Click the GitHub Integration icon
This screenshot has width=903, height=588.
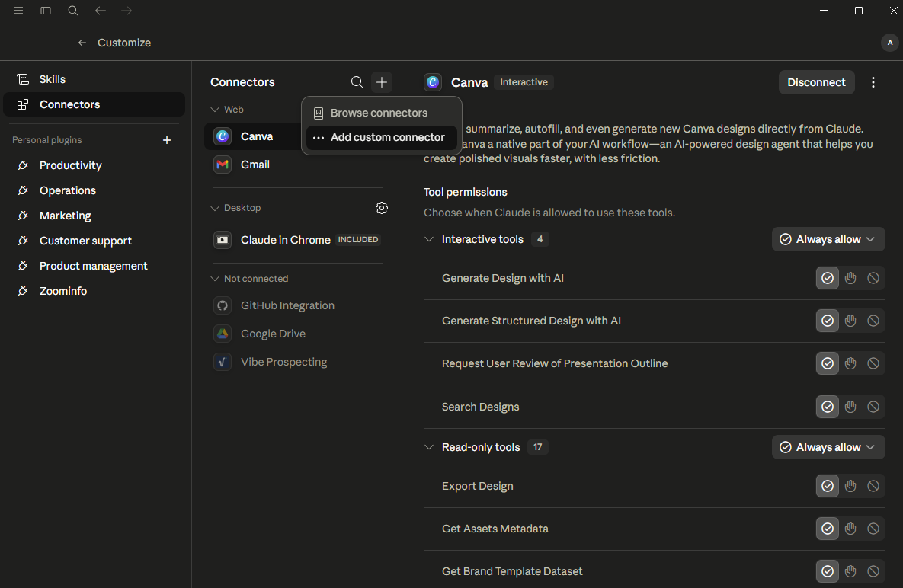(223, 305)
